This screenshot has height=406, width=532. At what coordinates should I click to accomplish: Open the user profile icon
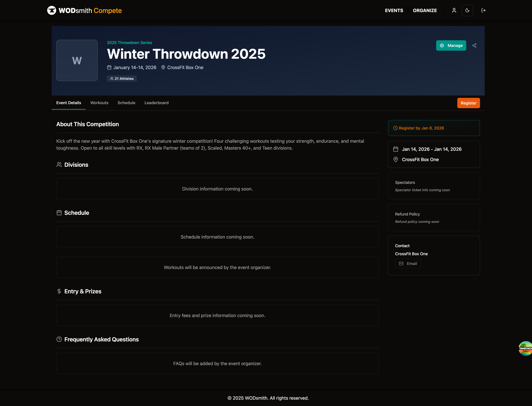click(454, 10)
